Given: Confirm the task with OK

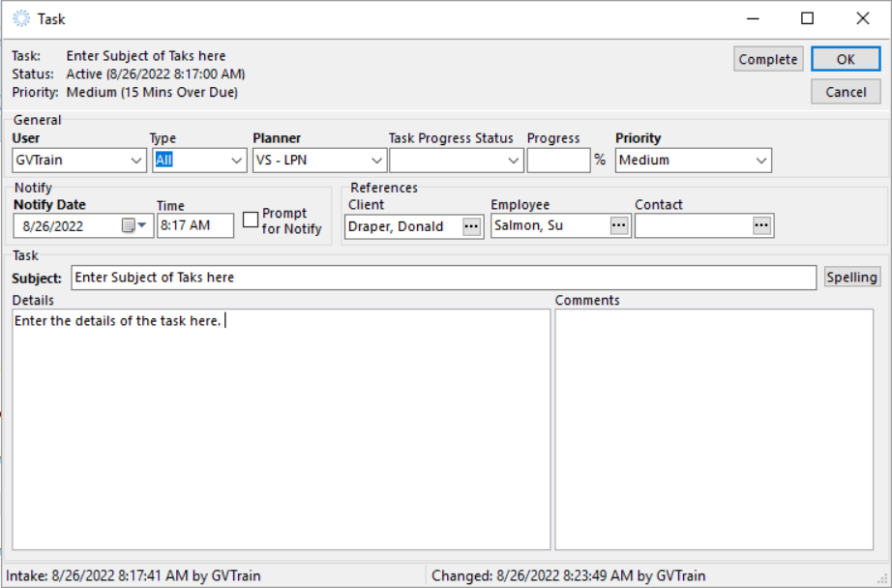Looking at the screenshot, I should click(x=846, y=59).
